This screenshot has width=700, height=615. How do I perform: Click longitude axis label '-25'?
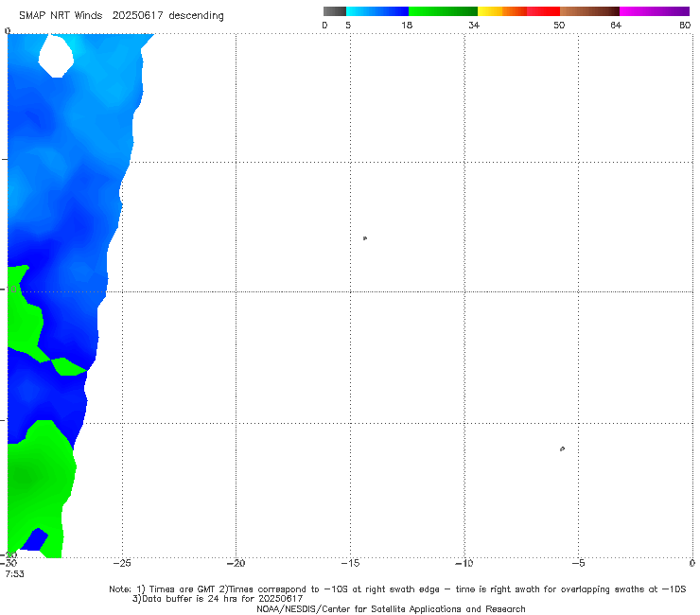click(122, 563)
